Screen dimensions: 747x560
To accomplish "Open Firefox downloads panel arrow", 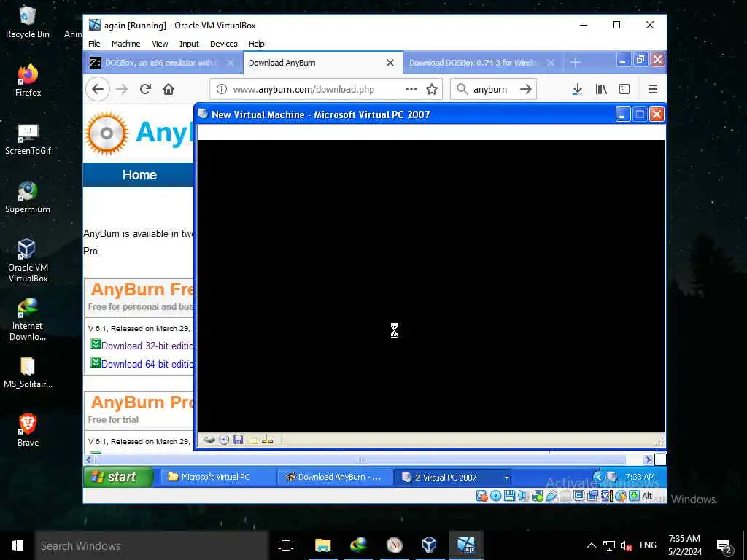I will click(x=577, y=89).
